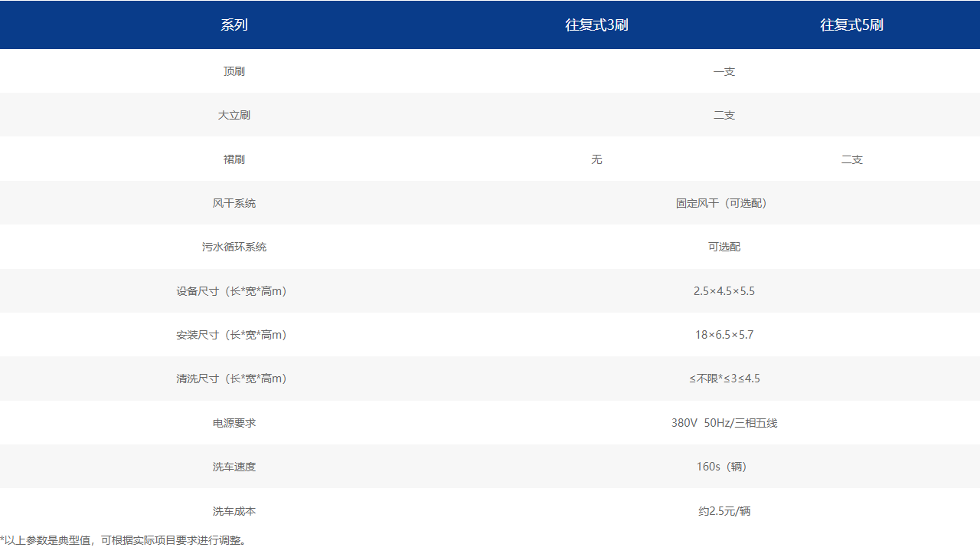Select the 18×6.5×5.7 installation size value
This screenshot has height=554, width=980.
point(724,335)
